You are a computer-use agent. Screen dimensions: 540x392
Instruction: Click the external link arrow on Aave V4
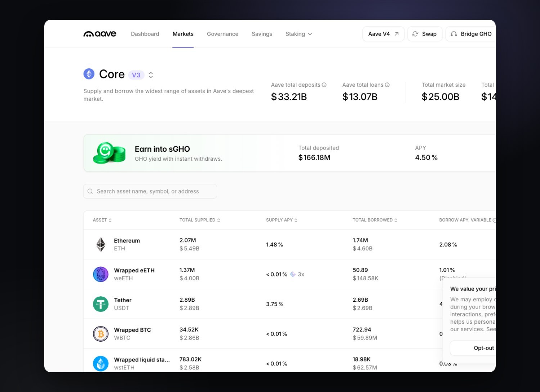pos(397,34)
